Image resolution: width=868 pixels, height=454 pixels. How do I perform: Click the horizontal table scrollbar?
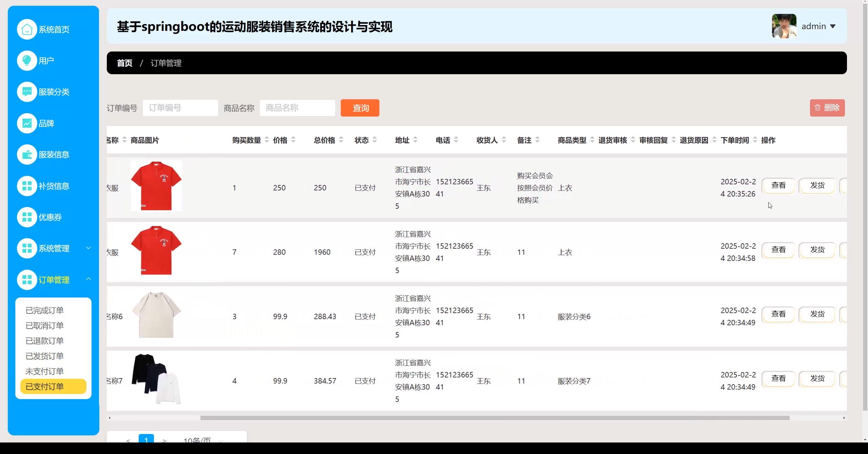pyautogui.click(x=495, y=418)
